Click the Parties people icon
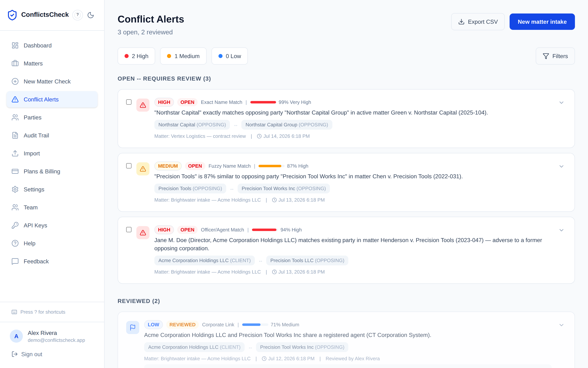This screenshot has width=588, height=368. click(15, 118)
